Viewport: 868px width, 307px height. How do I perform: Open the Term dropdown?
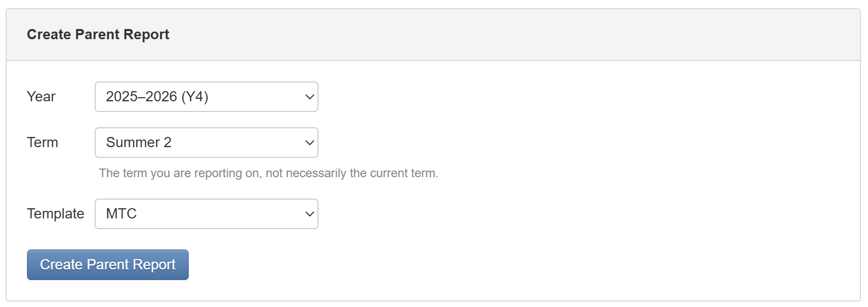(206, 143)
